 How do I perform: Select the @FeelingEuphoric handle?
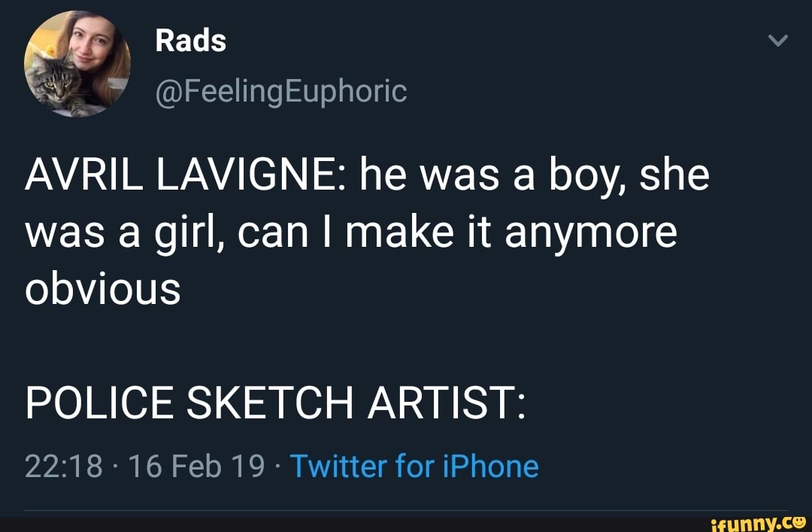coord(281,90)
